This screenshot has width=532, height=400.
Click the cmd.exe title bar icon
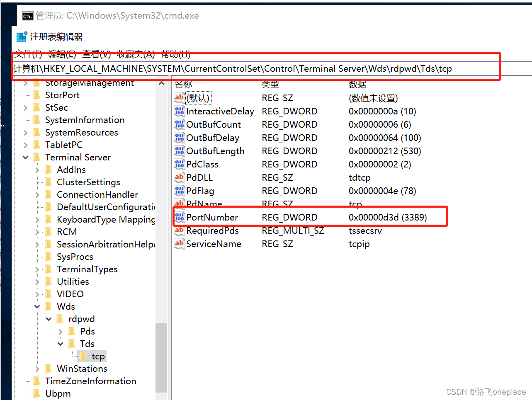pyautogui.click(x=28, y=16)
